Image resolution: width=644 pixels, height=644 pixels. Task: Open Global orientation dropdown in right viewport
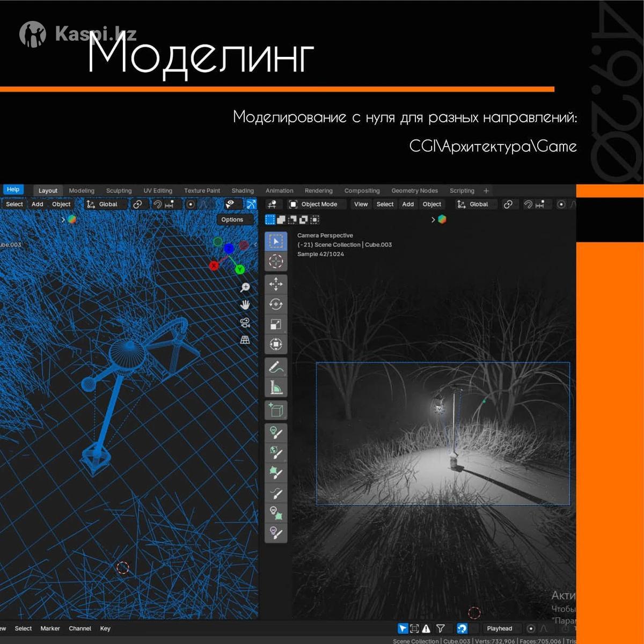click(473, 204)
